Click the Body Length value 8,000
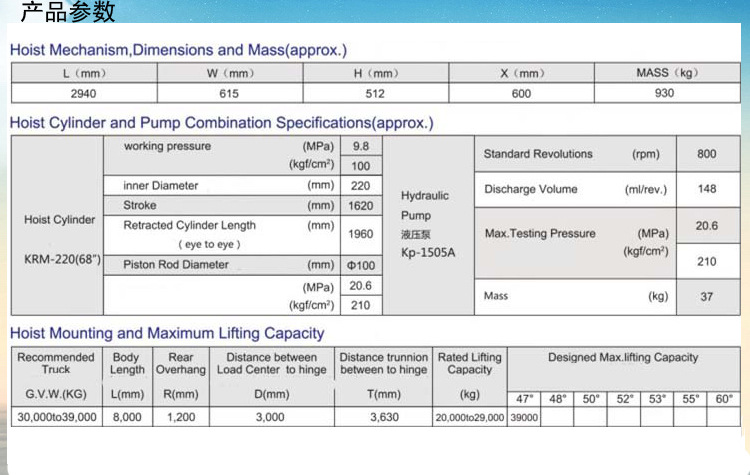 [x=126, y=417]
